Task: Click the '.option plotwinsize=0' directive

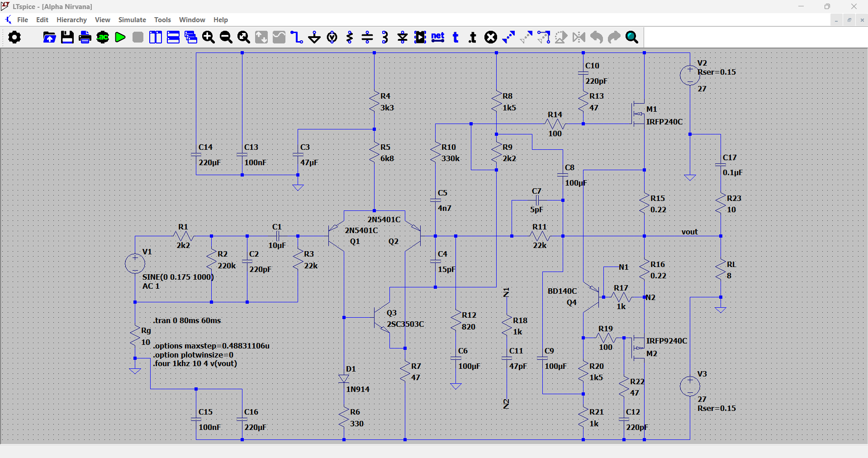Action: (x=193, y=355)
